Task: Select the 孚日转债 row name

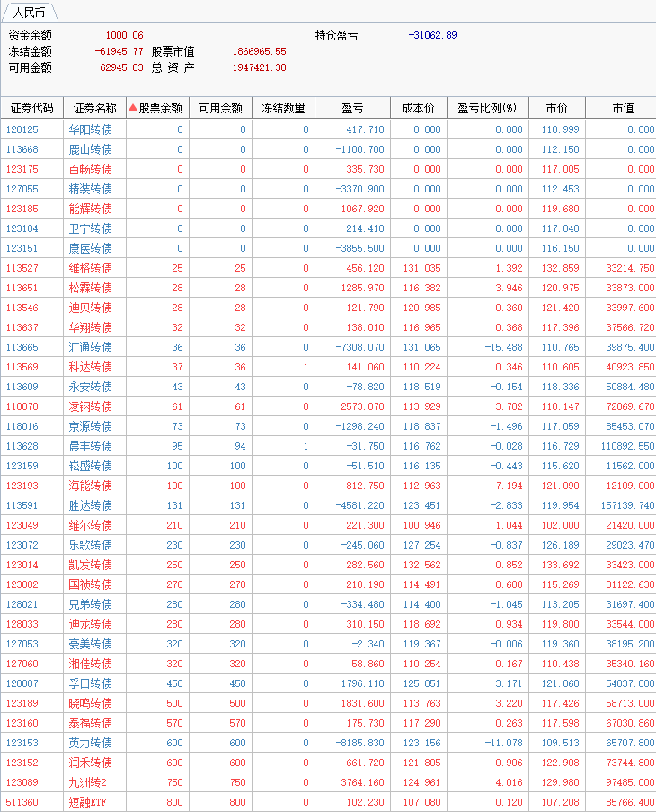Action: point(91,683)
